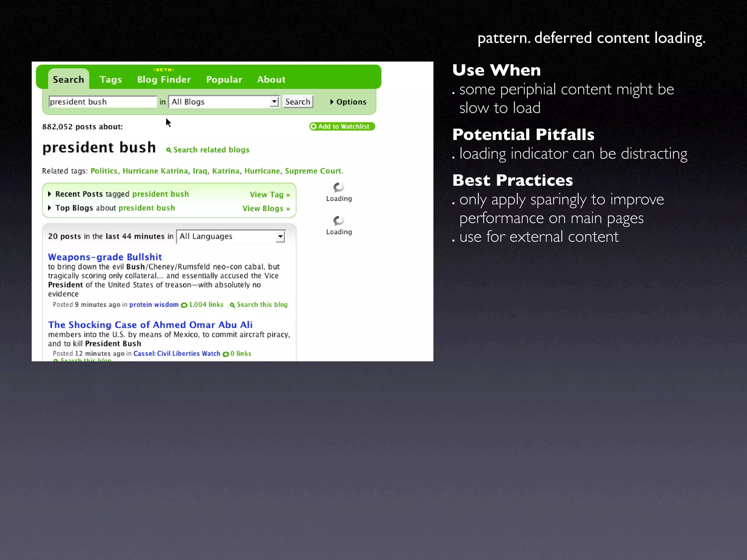This screenshot has height=560, width=747.
Task: Open the About tab
Action: pyautogui.click(x=271, y=79)
